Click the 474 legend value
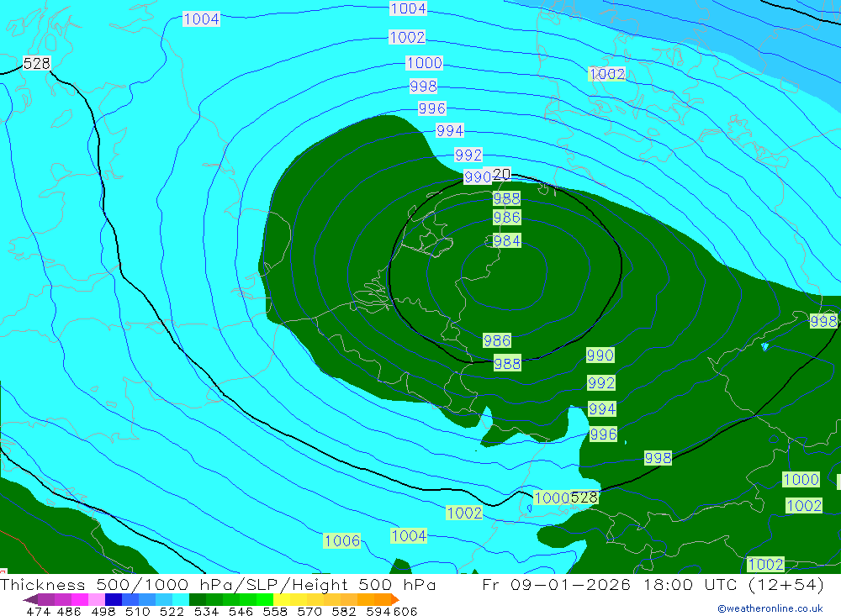Screen dimensions: 841x616 click(x=38, y=611)
